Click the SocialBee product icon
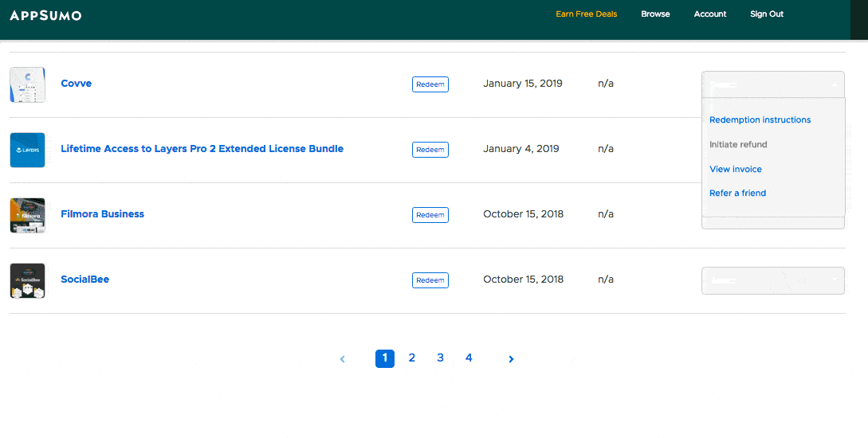Image resolution: width=868 pixels, height=438 pixels. point(27,280)
